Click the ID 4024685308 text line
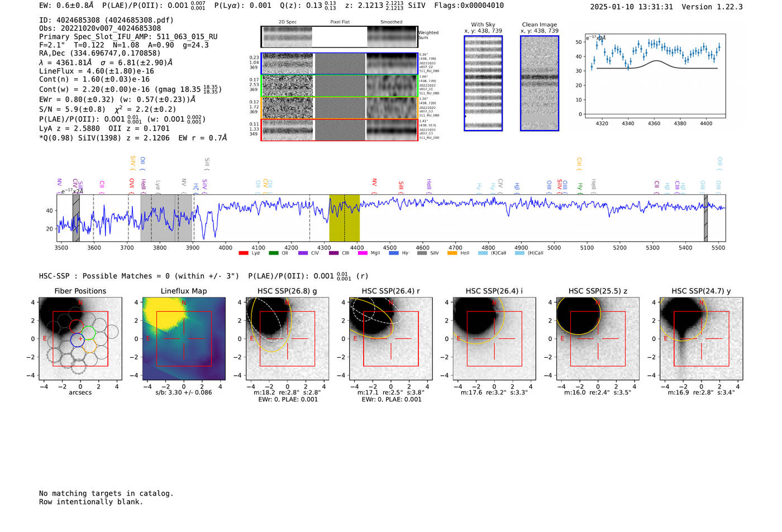The height and width of the screenshot is (532, 782). 106,20
